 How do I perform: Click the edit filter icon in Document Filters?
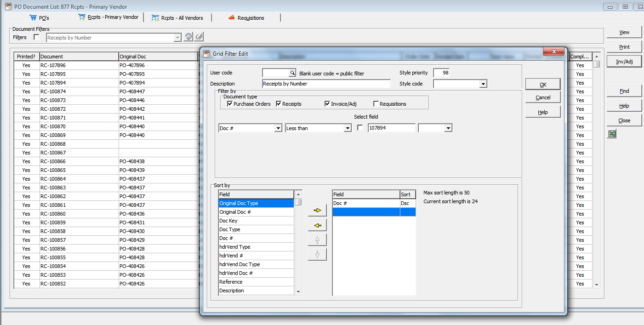[x=199, y=37]
